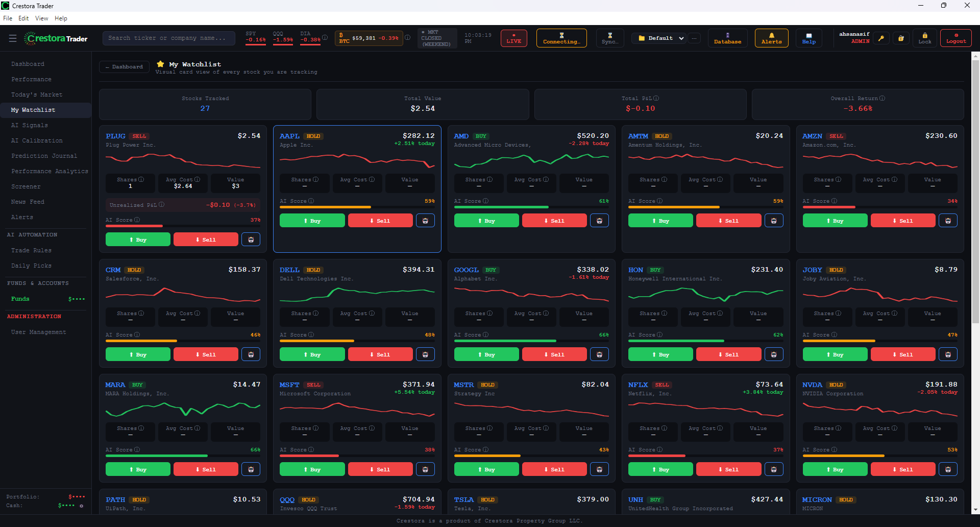This screenshot has width=980, height=527.
Task: Click the MARA AI Score progress bar
Action: coord(183,456)
